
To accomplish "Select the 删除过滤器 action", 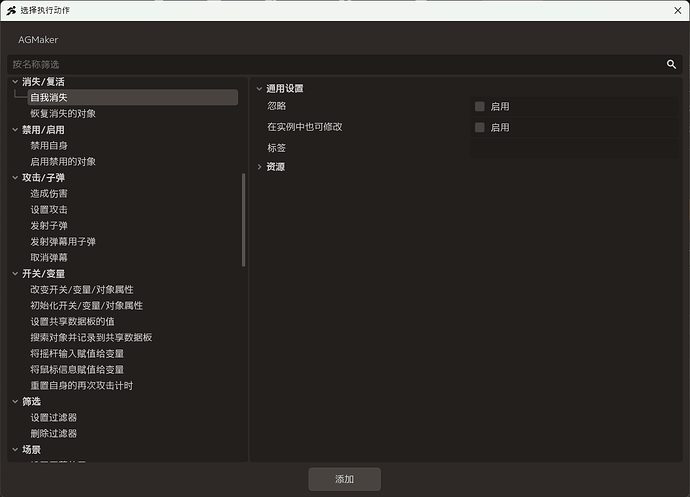I will click(x=54, y=434).
